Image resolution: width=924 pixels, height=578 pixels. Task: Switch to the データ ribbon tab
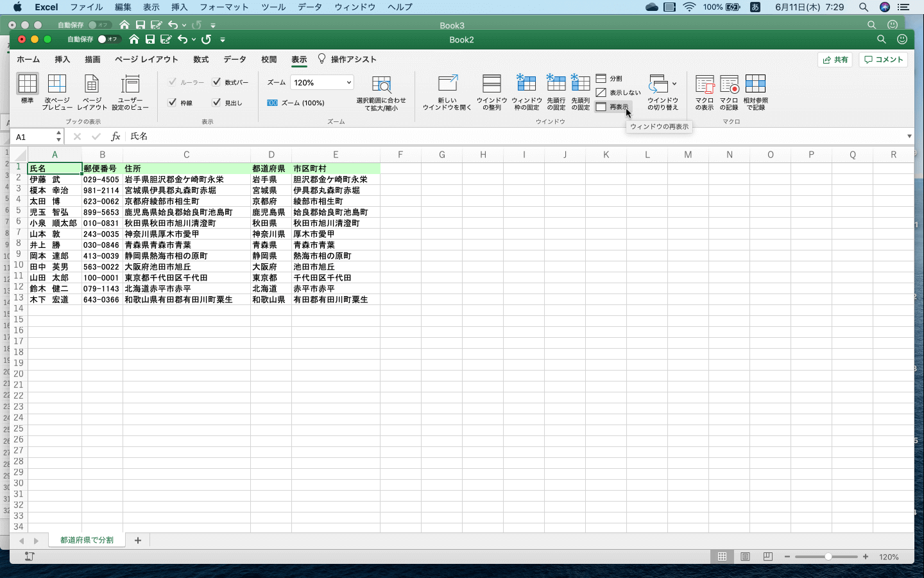pyautogui.click(x=234, y=59)
